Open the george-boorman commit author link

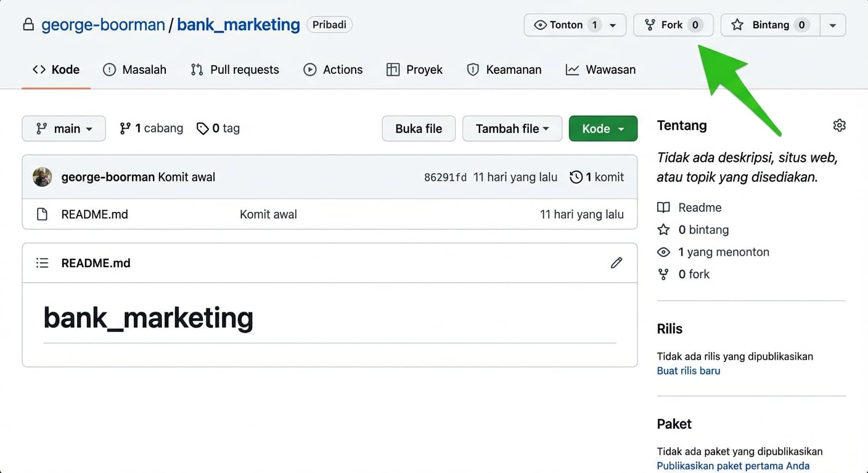tap(108, 177)
